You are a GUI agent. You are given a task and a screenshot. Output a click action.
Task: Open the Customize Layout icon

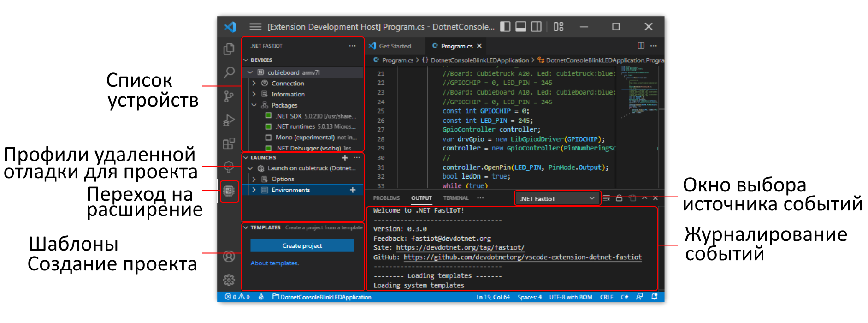(x=558, y=27)
